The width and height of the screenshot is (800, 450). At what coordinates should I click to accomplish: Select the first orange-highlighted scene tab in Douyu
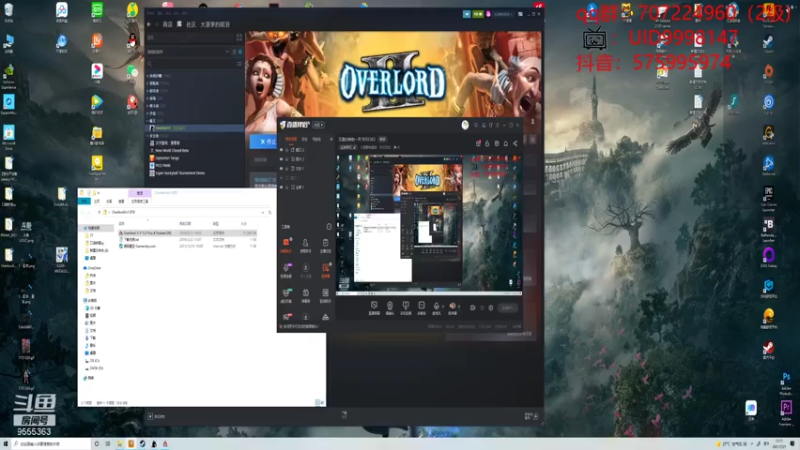coord(291,139)
